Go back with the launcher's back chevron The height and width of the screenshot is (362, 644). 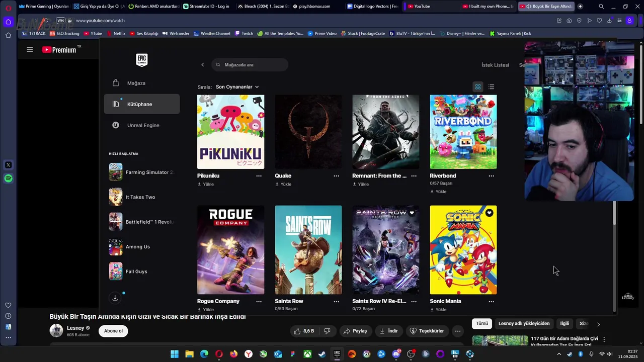(203, 65)
